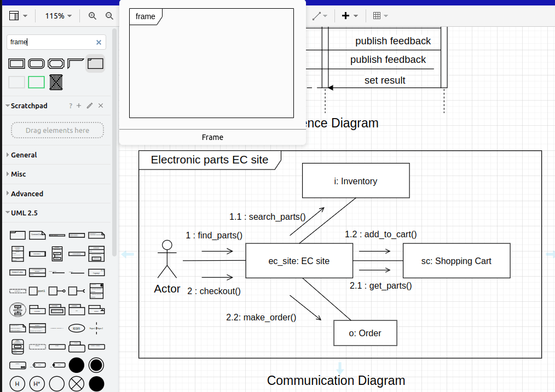Open the 115% zoom level dropdown
The height and width of the screenshot is (392, 555).
tap(59, 16)
